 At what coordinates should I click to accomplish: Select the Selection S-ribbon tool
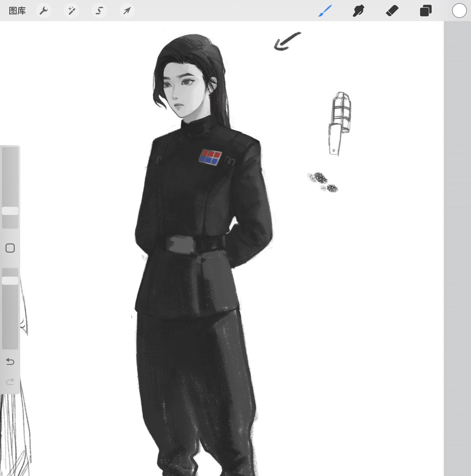click(99, 11)
